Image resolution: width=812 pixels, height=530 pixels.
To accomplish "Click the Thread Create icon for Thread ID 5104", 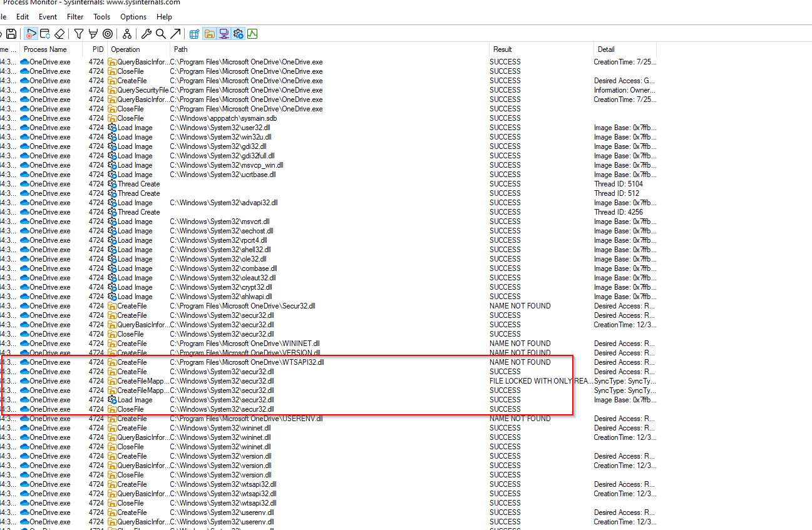I will click(113, 184).
